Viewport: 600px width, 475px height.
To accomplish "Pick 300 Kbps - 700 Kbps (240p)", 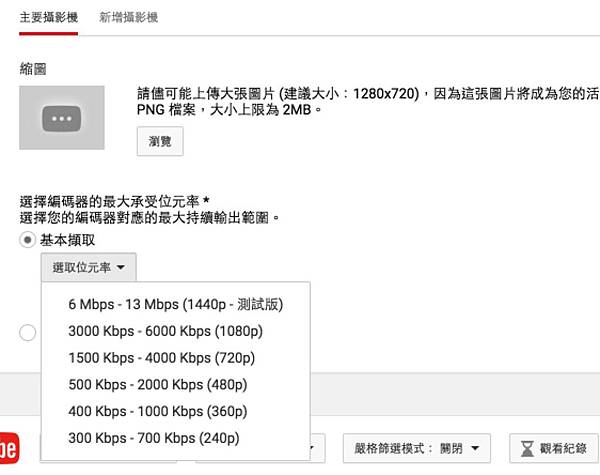I will [154, 438].
